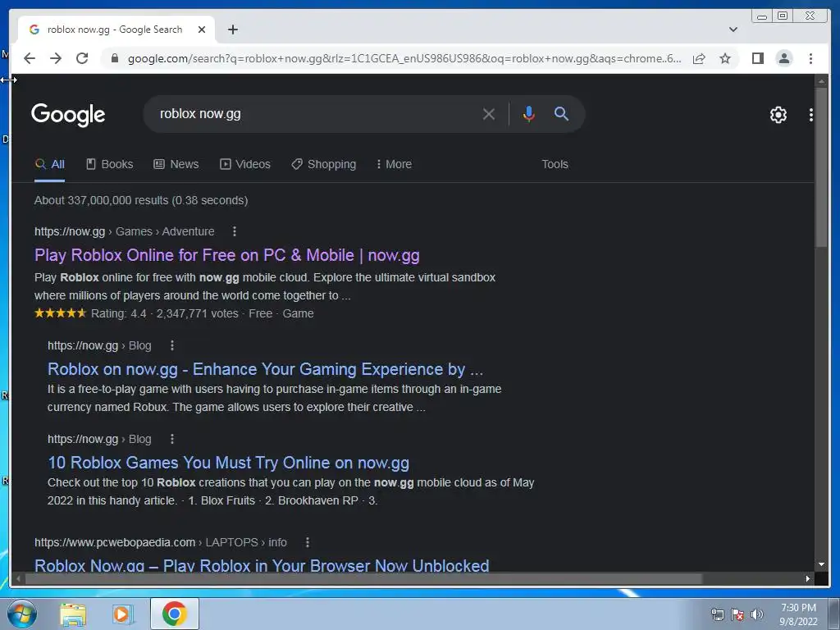Close the roblox now.gg tab
The width and height of the screenshot is (840, 630).
coord(202,30)
